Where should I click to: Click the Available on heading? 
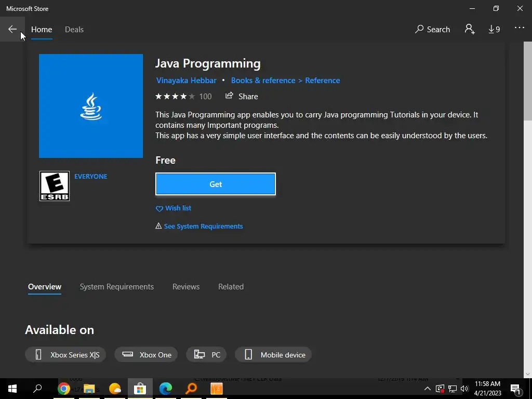[59, 330]
